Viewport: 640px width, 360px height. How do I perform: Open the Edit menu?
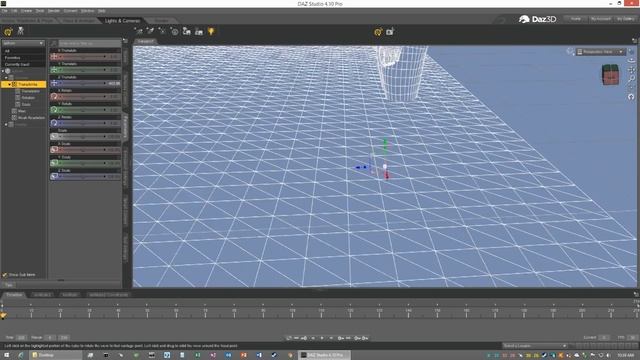point(14,11)
